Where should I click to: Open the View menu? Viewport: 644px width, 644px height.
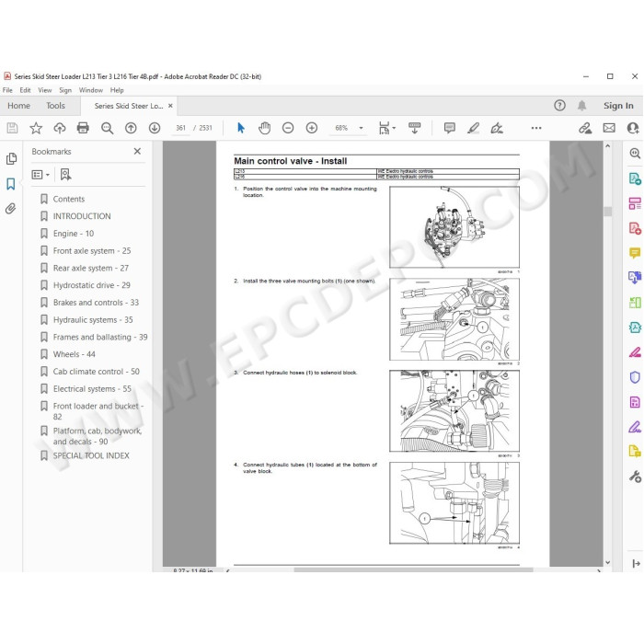45,90
